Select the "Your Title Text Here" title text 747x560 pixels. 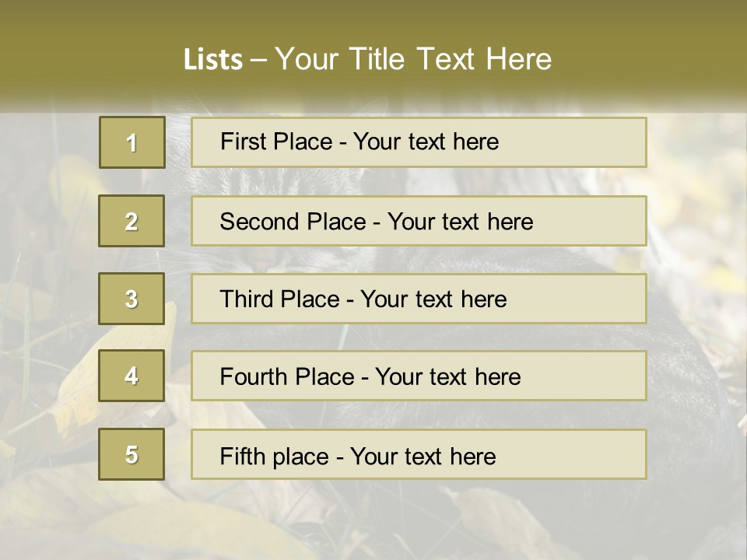[413, 59]
